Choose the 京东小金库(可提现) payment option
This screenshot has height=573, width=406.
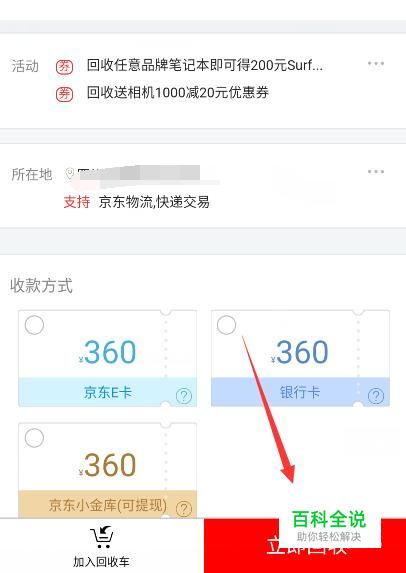(x=107, y=470)
